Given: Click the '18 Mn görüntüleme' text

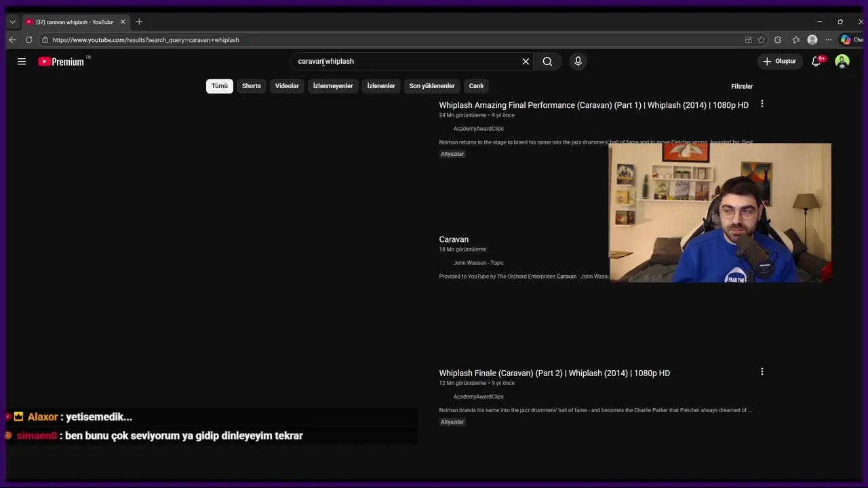Looking at the screenshot, I should 462,249.
